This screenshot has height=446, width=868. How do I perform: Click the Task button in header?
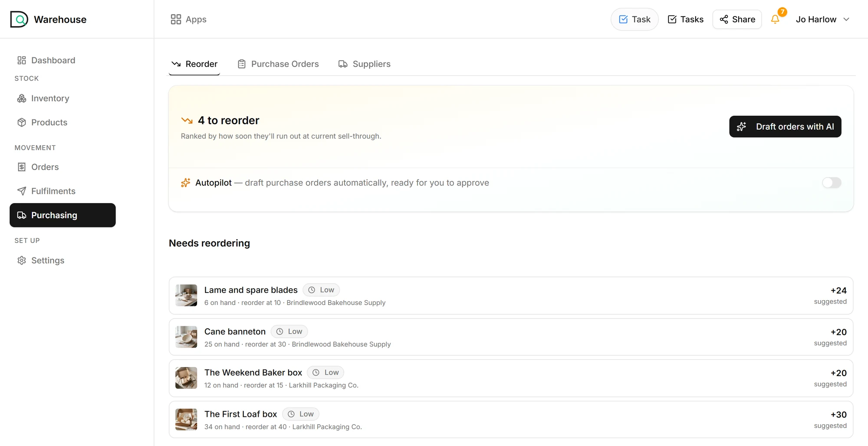click(635, 20)
